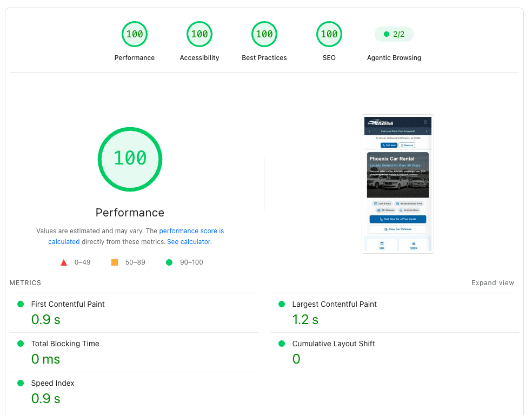Click the green dot beside First Contentful Paint
The height and width of the screenshot is (415, 532).
tap(21, 304)
